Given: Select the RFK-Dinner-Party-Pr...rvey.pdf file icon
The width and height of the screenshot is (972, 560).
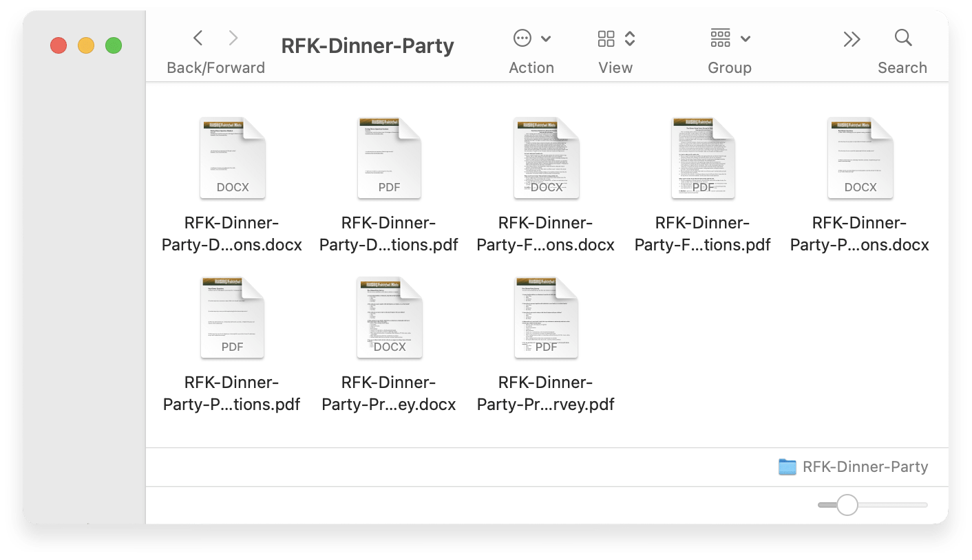Looking at the screenshot, I should (547, 318).
